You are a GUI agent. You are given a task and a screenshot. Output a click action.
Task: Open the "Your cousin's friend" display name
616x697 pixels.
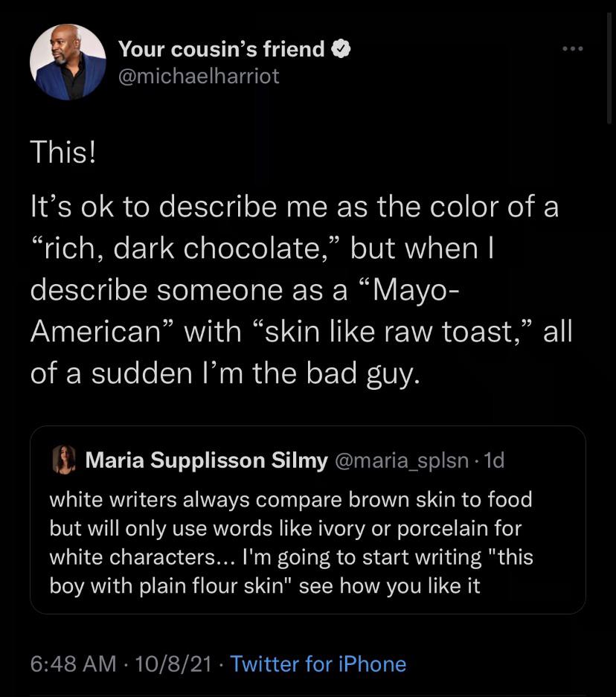[x=222, y=49]
